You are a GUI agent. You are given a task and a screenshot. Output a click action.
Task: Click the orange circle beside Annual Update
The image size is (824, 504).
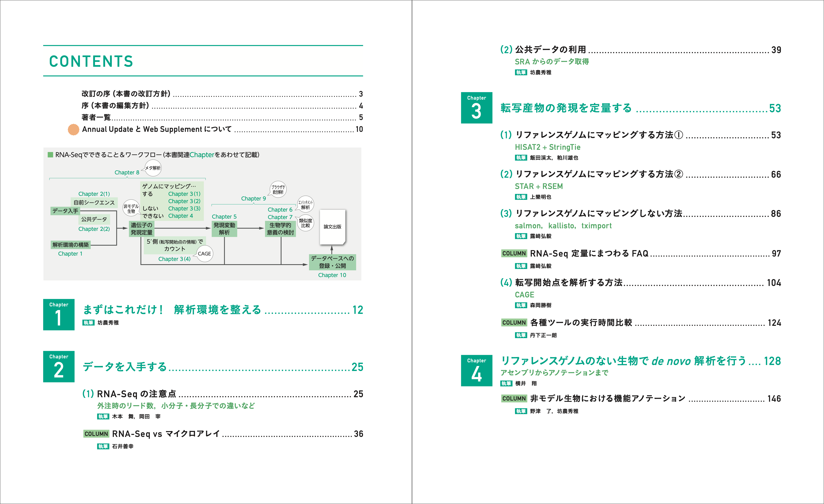(73, 129)
